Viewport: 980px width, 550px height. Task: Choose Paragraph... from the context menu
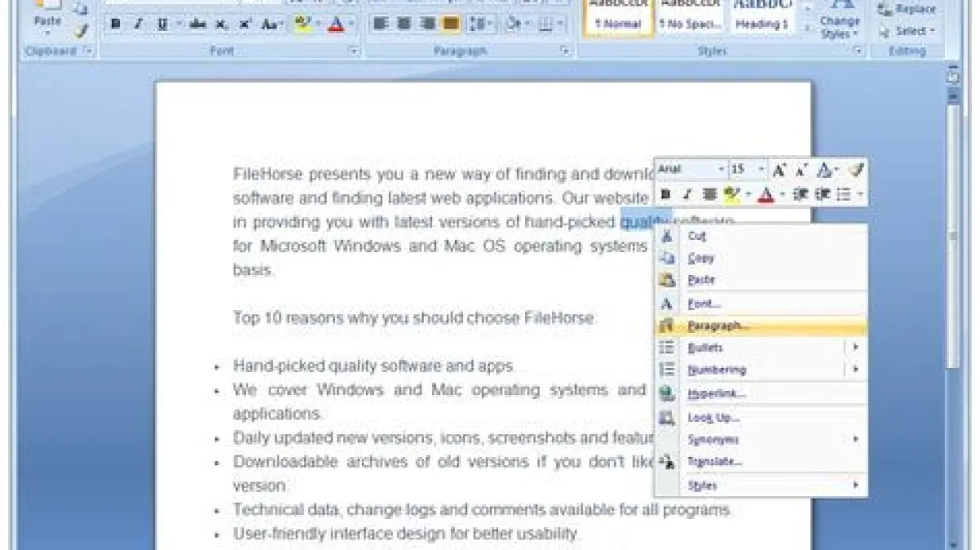tap(718, 326)
